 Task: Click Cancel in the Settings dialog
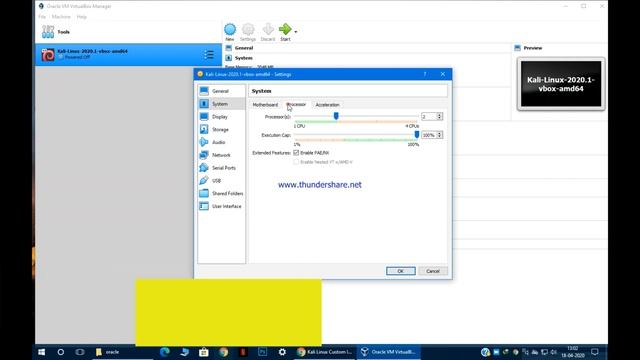click(433, 271)
